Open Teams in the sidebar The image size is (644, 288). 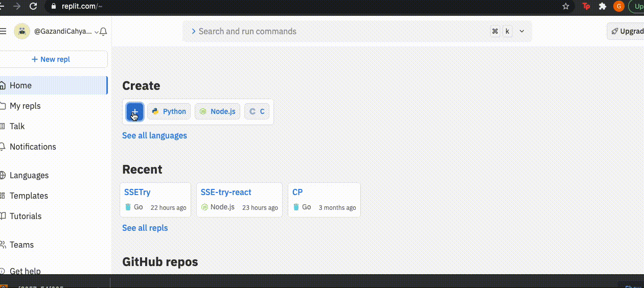click(x=53, y=245)
